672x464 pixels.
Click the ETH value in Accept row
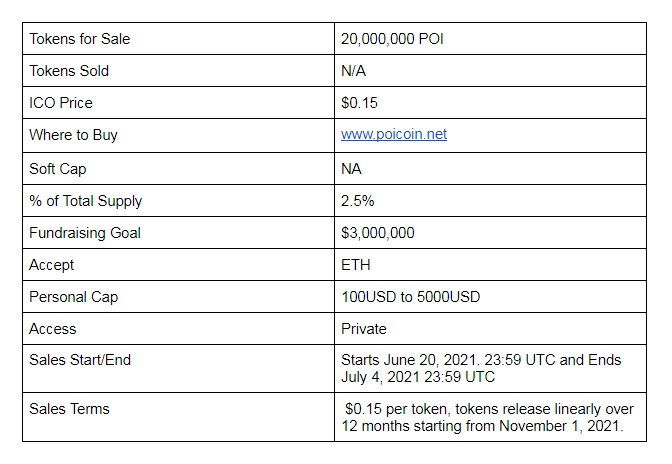(x=356, y=265)
